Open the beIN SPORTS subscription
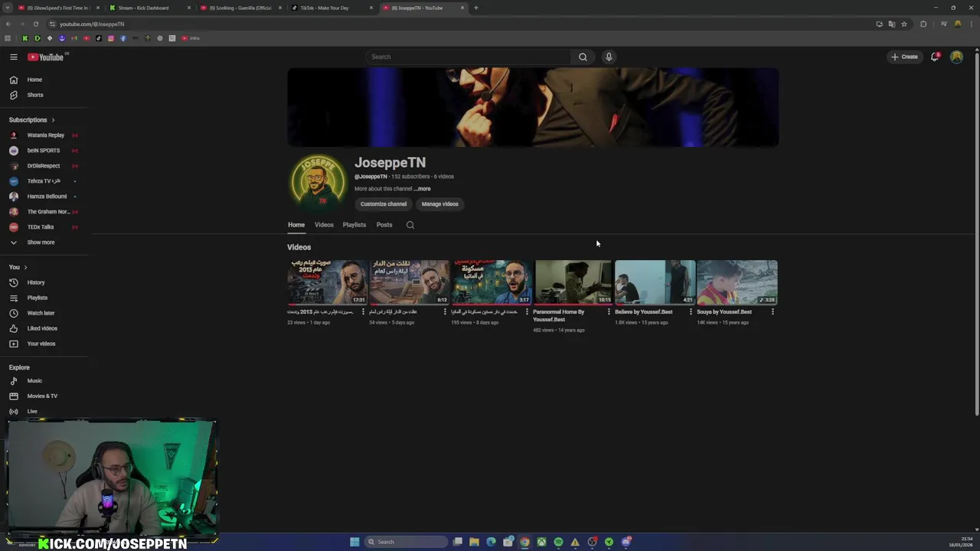The image size is (980, 551). (43, 151)
